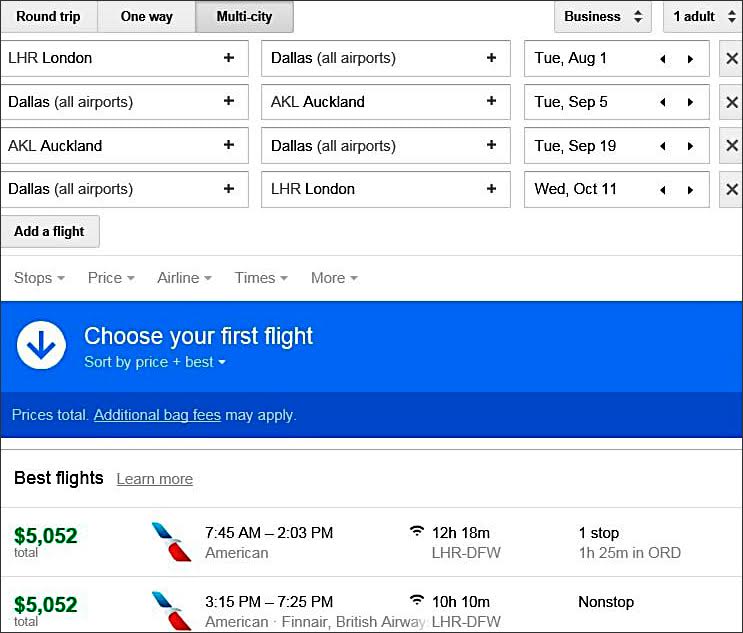Screen dimensions: 743x633
Task: Open the 1 adult passengers dropdown
Action: coord(704,17)
